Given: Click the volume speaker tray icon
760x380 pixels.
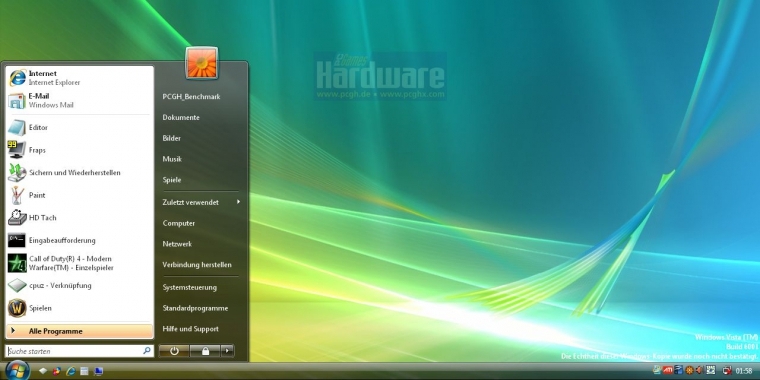Looking at the screenshot, I should click(698, 370).
